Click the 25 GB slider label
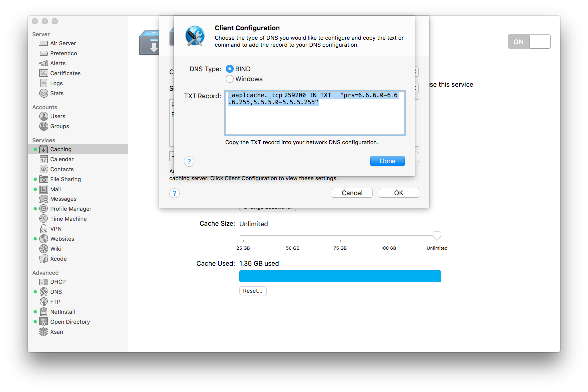This screenshot has width=588, height=392. (x=243, y=248)
